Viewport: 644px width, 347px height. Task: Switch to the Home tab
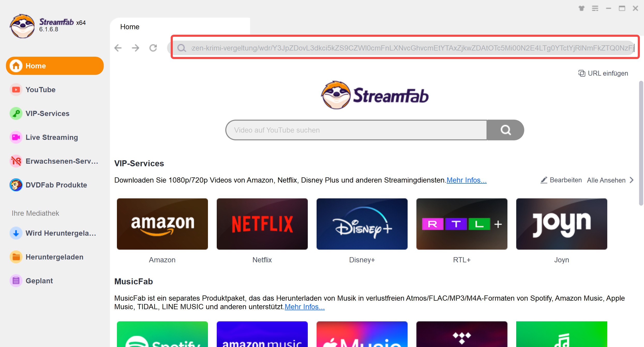point(130,27)
